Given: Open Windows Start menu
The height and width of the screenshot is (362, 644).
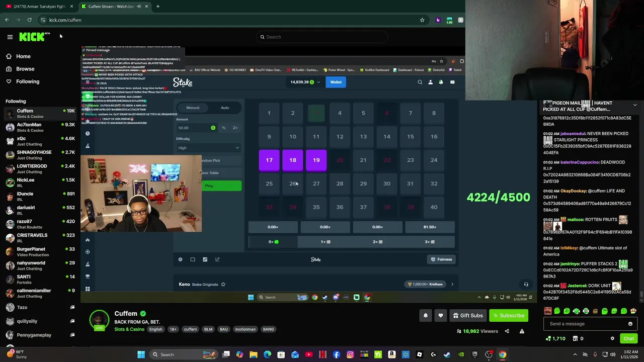Looking at the screenshot, I should tap(141, 354).
